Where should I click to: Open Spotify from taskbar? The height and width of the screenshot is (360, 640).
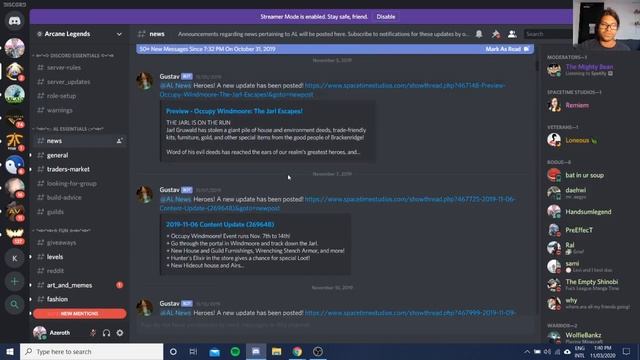click(235, 352)
